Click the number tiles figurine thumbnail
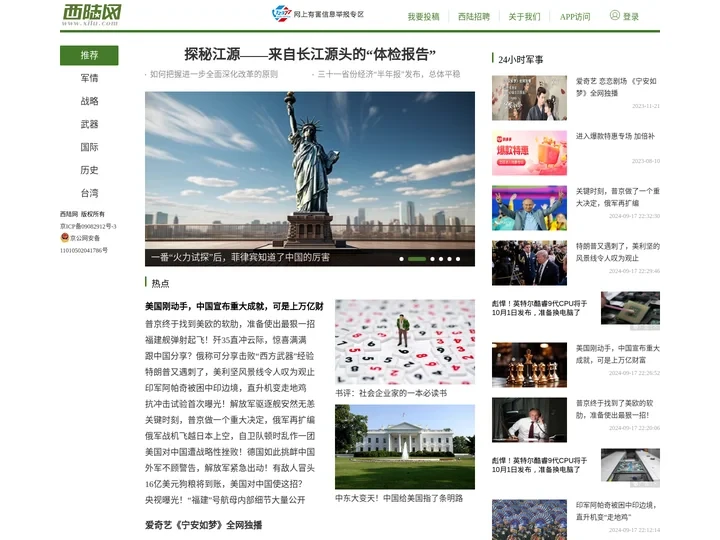Image resolution: width=720 pixels, height=540 pixels. pyautogui.click(x=405, y=342)
